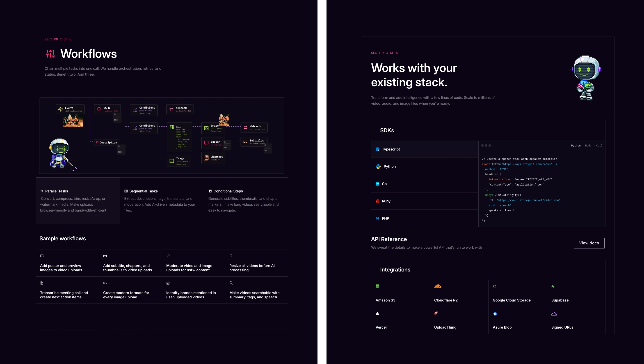This screenshot has width=644, height=364.
Task: Select Typescript in the SDKs list
Action: pos(391,149)
